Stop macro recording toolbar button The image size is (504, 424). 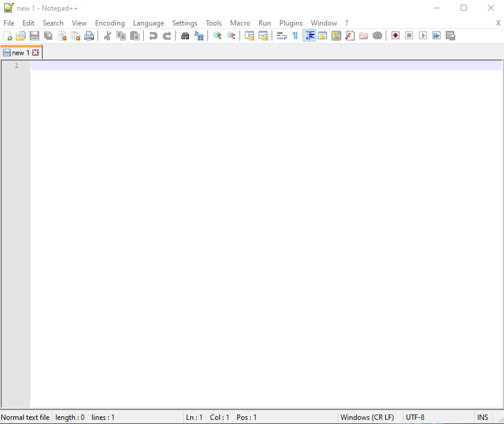click(x=409, y=36)
